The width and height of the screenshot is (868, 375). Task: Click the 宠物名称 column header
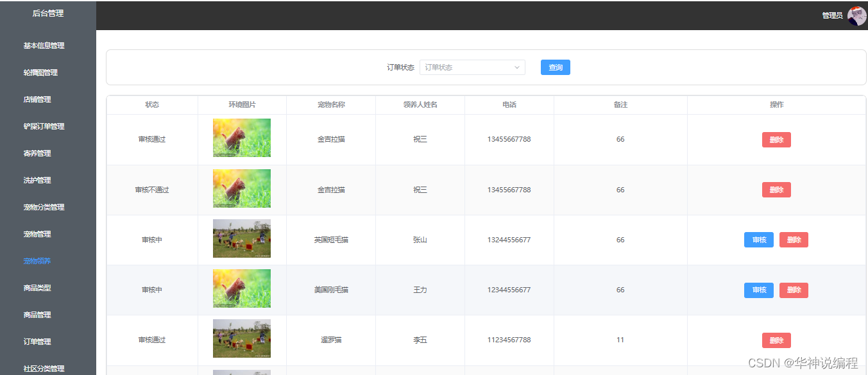click(x=331, y=104)
